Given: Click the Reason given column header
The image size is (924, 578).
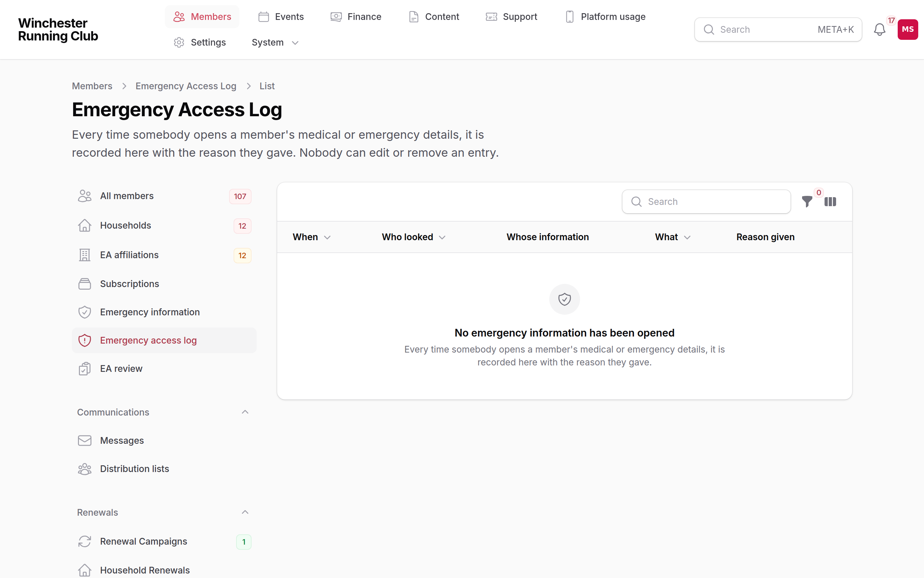Looking at the screenshot, I should point(765,237).
